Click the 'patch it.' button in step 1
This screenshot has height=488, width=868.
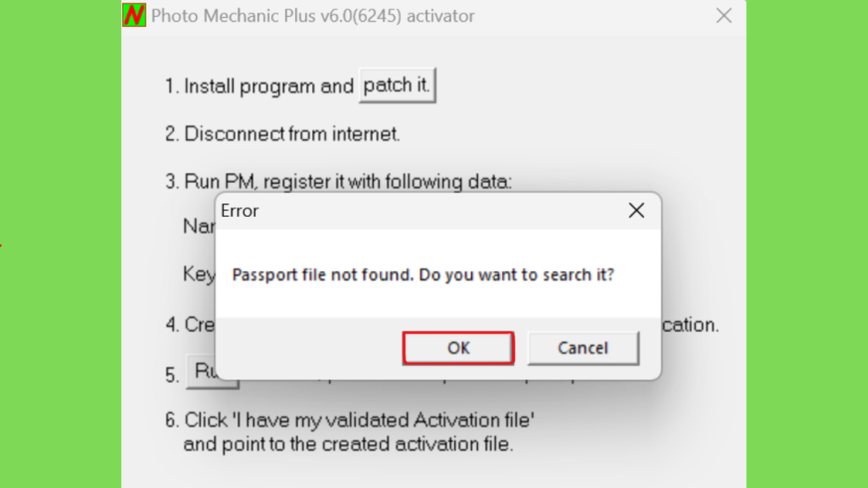click(397, 86)
